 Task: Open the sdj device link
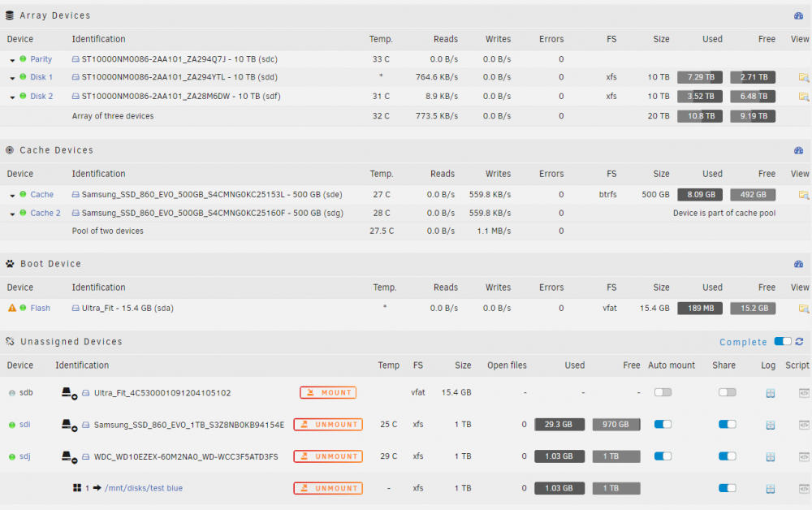pyautogui.click(x=25, y=456)
